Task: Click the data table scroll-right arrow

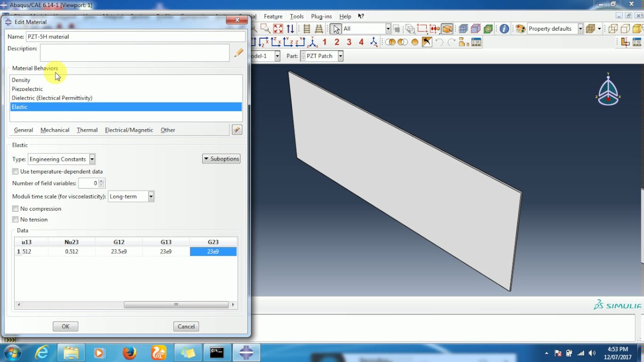Action: click(232, 304)
